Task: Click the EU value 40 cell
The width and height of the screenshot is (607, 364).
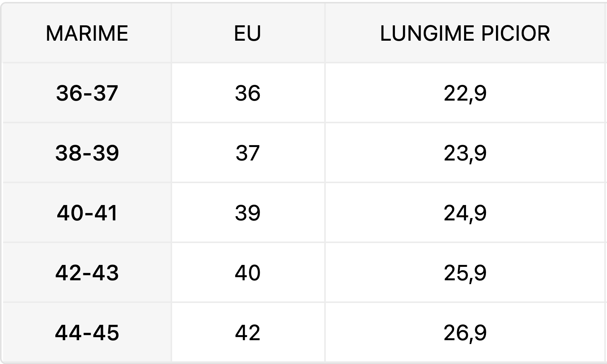Action: pos(248,273)
